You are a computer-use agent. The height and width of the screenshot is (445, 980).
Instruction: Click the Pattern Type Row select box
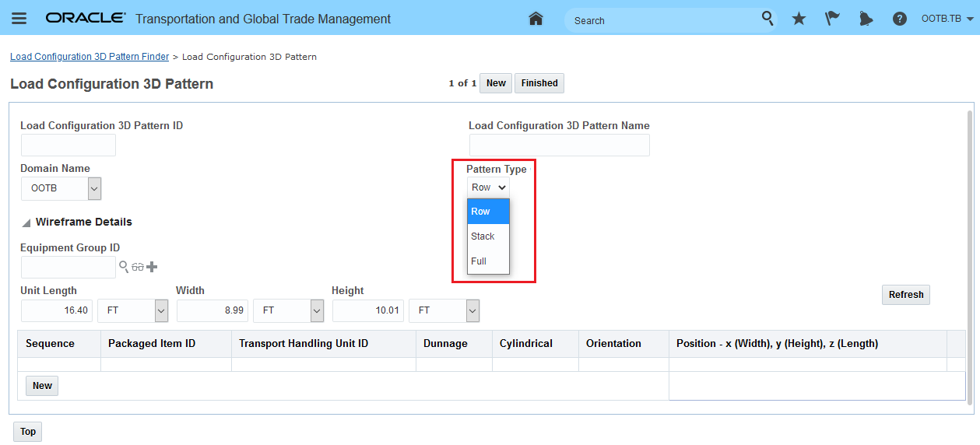click(x=488, y=187)
